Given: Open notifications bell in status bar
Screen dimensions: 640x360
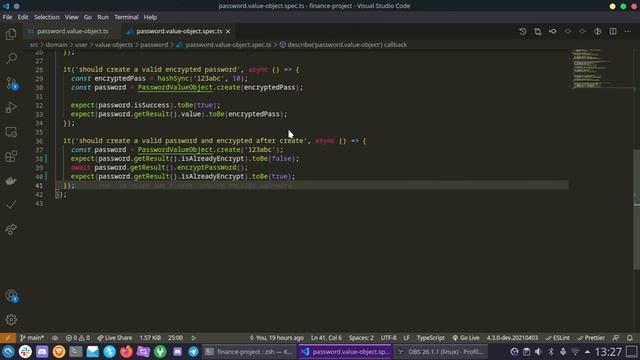Looking at the screenshot, I should tap(630, 338).
